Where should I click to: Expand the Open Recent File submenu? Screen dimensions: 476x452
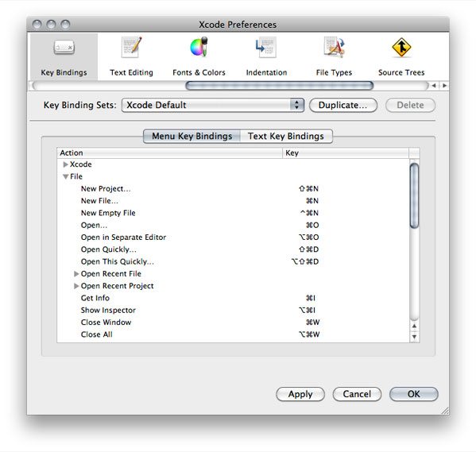[76, 274]
